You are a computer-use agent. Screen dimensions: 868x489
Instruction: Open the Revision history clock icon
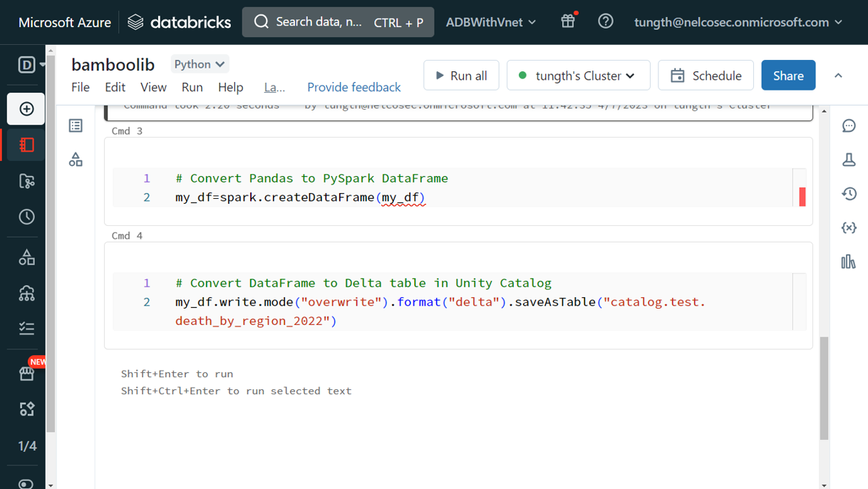[848, 194]
